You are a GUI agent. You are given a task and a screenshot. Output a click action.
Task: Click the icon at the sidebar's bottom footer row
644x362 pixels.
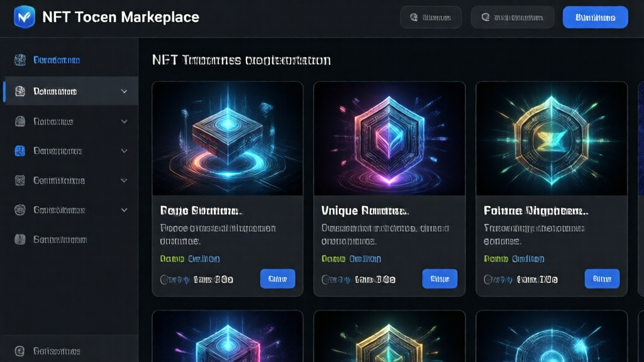[x=20, y=351]
